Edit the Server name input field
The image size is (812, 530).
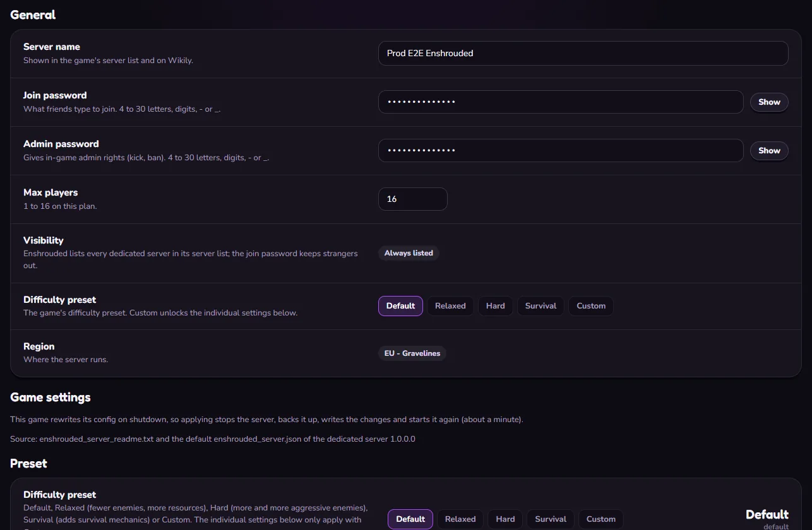[583, 53]
